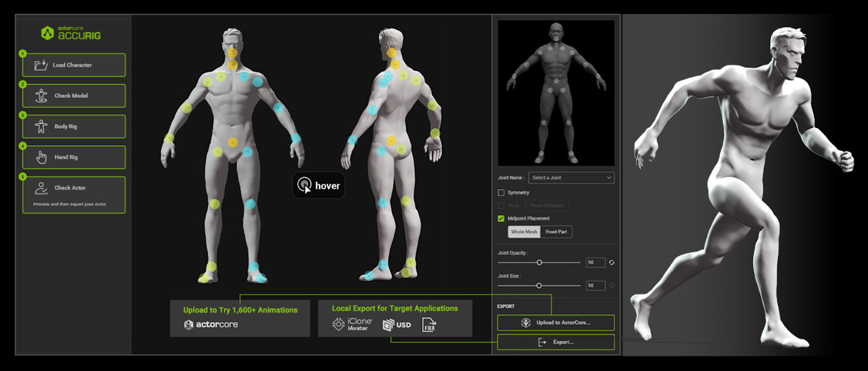This screenshot has width=868, height=371.
Task: Click Upload to ActorCore button
Action: click(x=556, y=323)
